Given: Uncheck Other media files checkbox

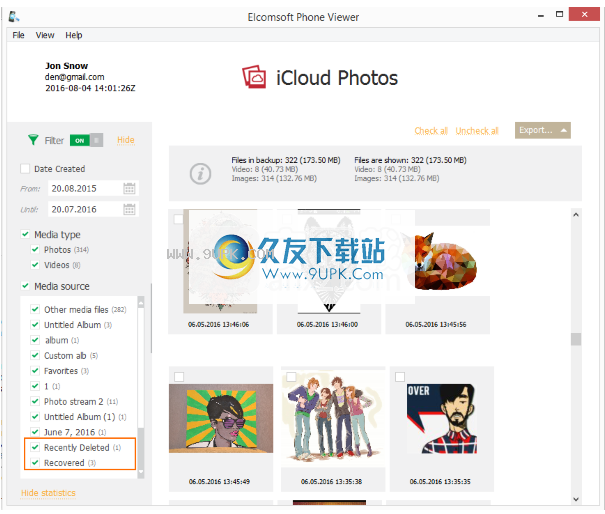Looking at the screenshot, I should point(35,309).
